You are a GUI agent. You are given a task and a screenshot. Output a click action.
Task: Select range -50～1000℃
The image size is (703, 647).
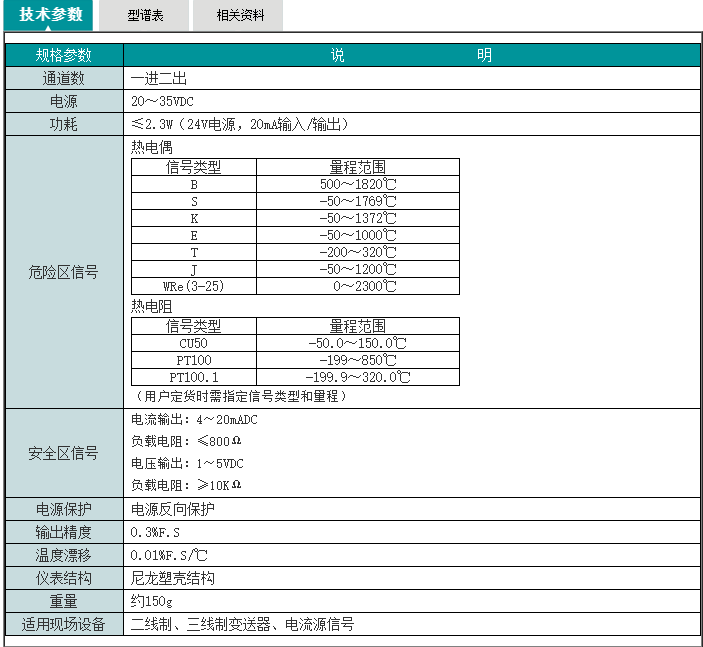358,235
